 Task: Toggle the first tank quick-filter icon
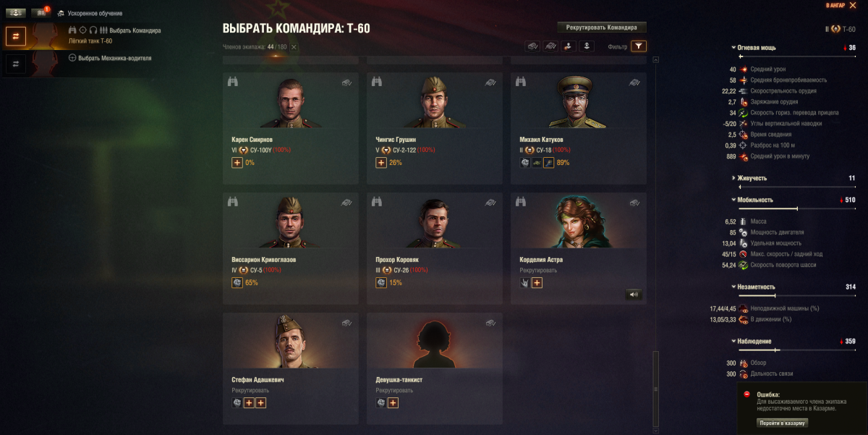(532, 46)
